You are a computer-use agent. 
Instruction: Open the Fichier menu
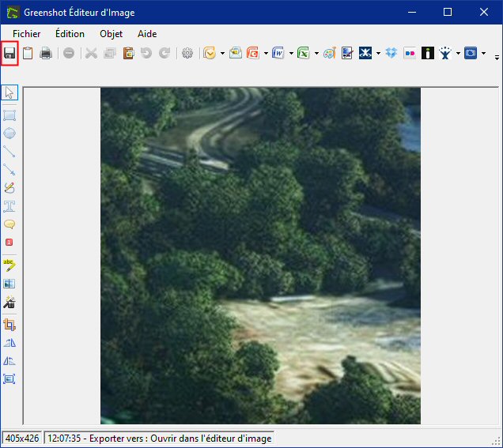click(27, 34)
